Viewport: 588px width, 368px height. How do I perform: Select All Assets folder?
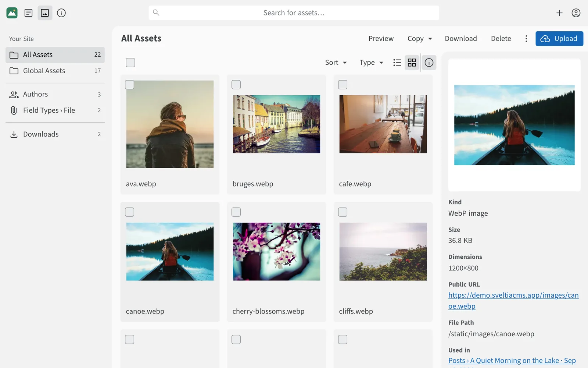coord(55,55)
